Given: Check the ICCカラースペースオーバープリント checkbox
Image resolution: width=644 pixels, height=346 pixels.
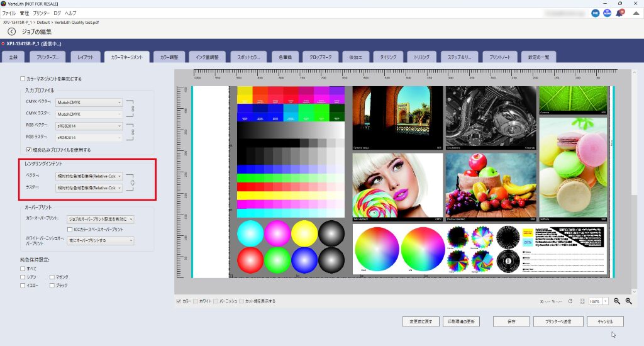Looking at the screenshot, I should tap(69, 229).
